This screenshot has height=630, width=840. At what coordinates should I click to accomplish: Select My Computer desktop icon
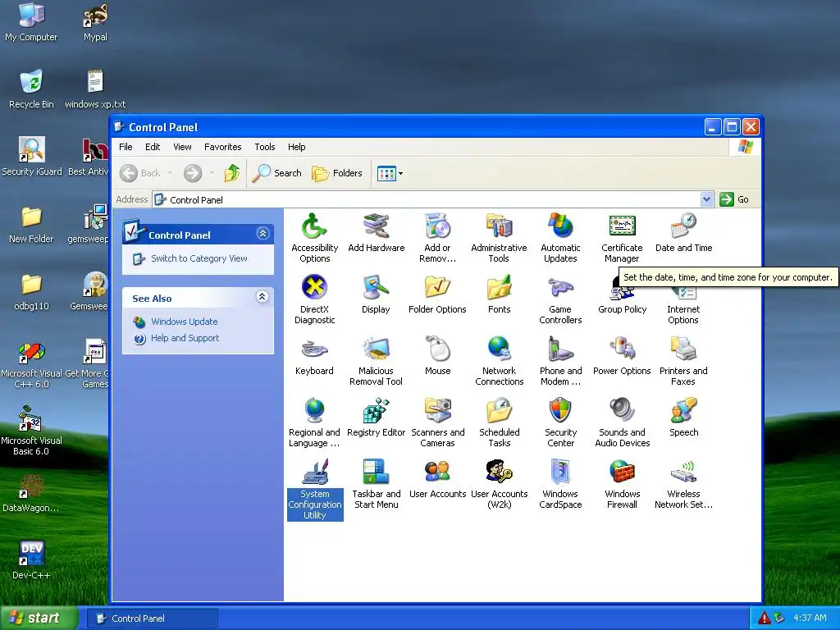click(31, 22)
